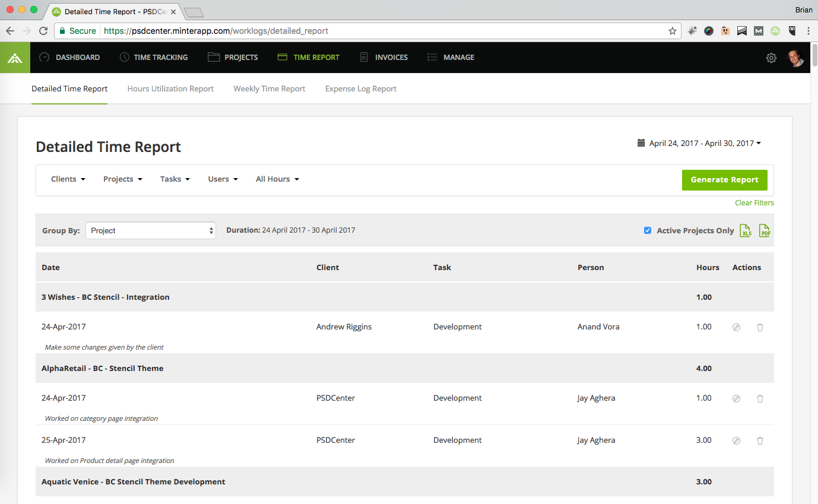Click the user profile avatar
The width and height of the screenshot is (818, 504).
795,58
